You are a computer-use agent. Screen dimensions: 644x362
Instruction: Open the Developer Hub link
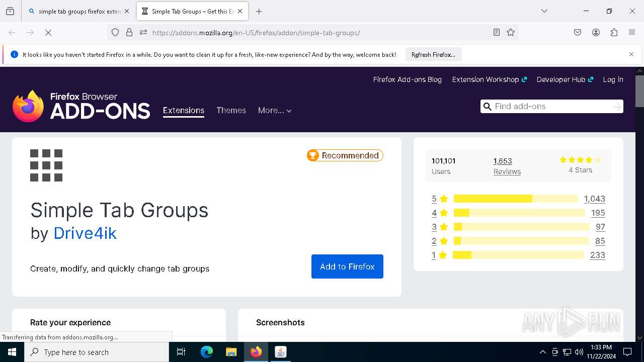pos(565,79)
